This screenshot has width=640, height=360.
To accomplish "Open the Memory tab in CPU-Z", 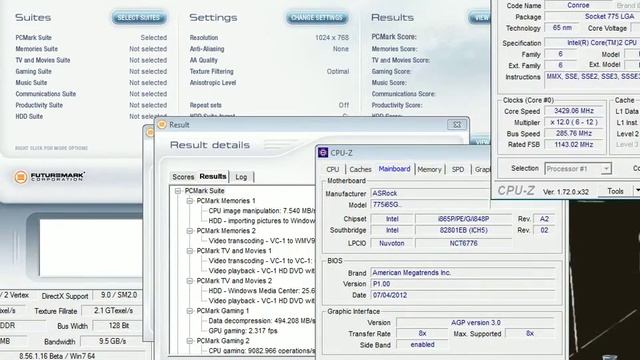I will coord(429,169).
